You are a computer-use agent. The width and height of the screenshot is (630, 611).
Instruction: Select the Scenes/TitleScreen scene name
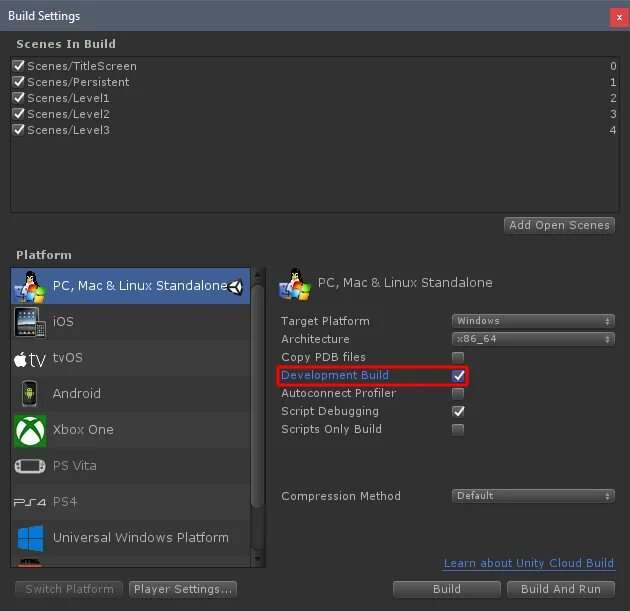pyautogui.click(x=82, y=66)
